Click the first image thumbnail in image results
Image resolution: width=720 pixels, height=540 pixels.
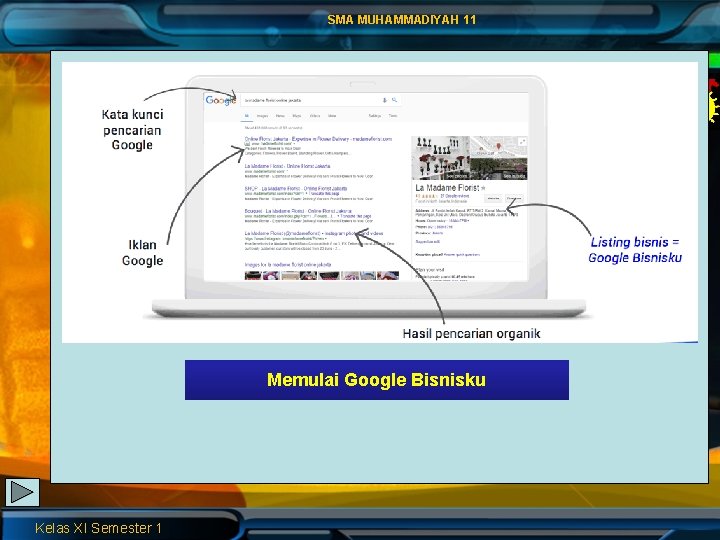(253, 276)
